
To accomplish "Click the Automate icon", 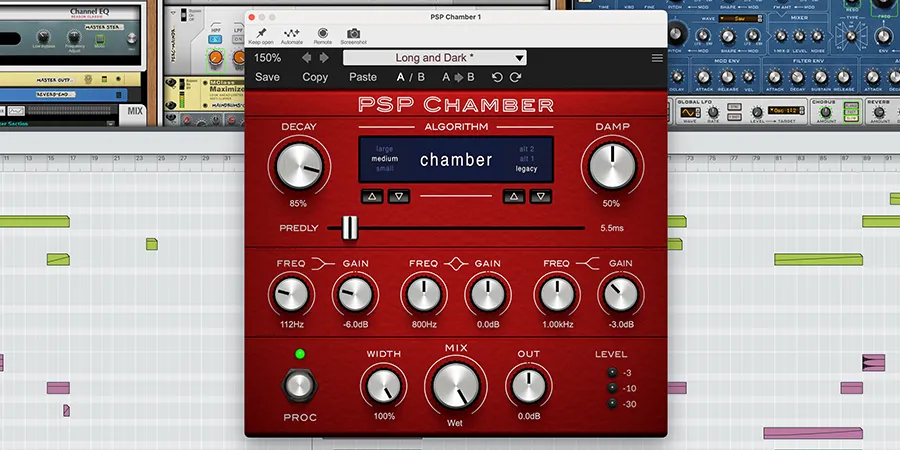I will [x=292, y=33].
